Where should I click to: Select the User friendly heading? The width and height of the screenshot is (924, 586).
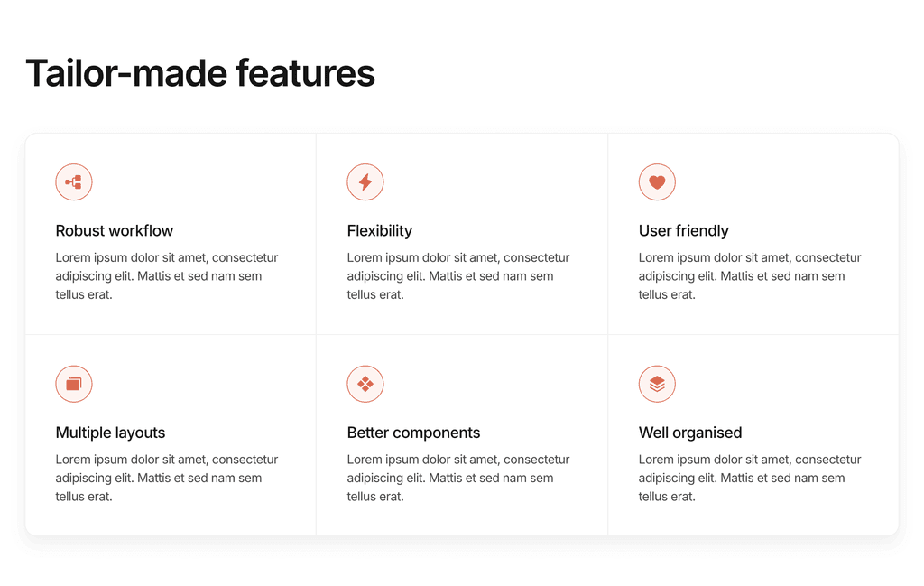coord(683,230)
